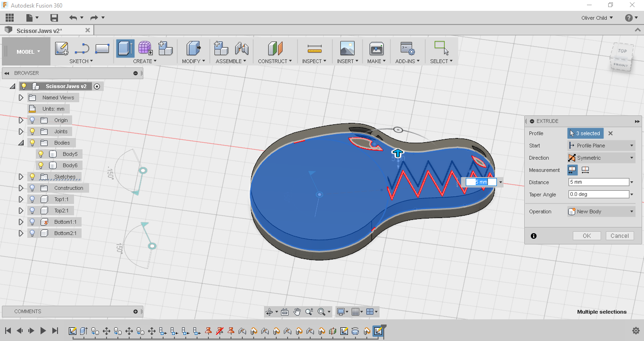The image size is (644, 341).
Task: Hide Body6 using its lightbulb
Action: tap(41, 165)
